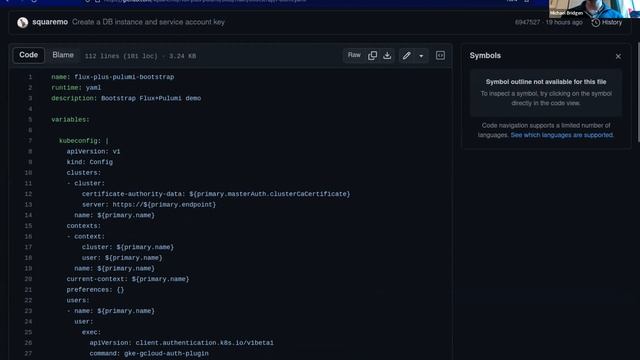Copy raw file contents icon

372,56
